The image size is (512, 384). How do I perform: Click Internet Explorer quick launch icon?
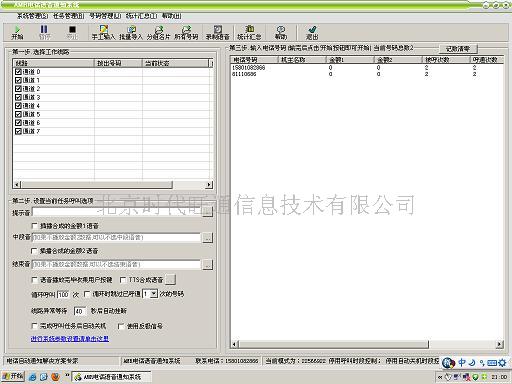tap(33, 377)
